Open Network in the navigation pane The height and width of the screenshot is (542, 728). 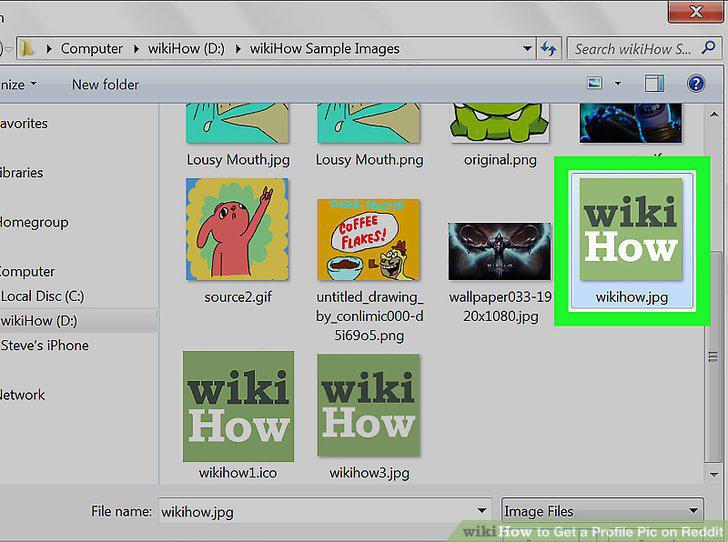[x=22, y=395]
